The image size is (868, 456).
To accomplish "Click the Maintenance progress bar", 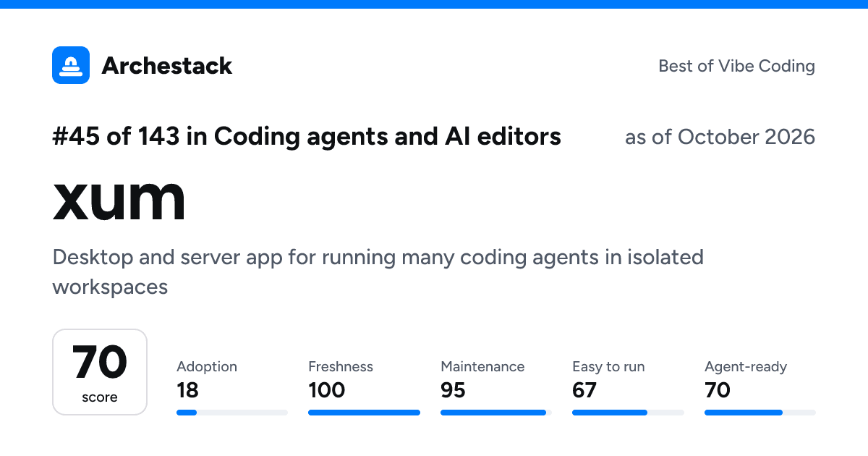I will (496, 413).
